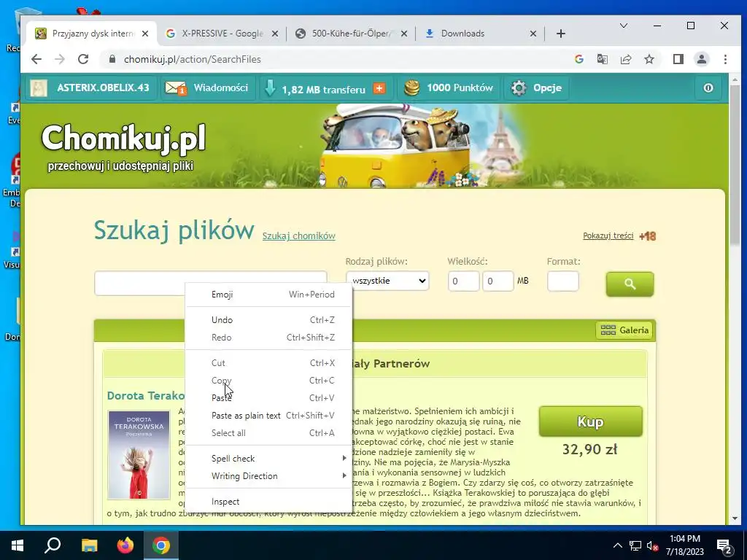747x560 pixels.
Task: Open the translate page icon
Action: tap(602, 59)
